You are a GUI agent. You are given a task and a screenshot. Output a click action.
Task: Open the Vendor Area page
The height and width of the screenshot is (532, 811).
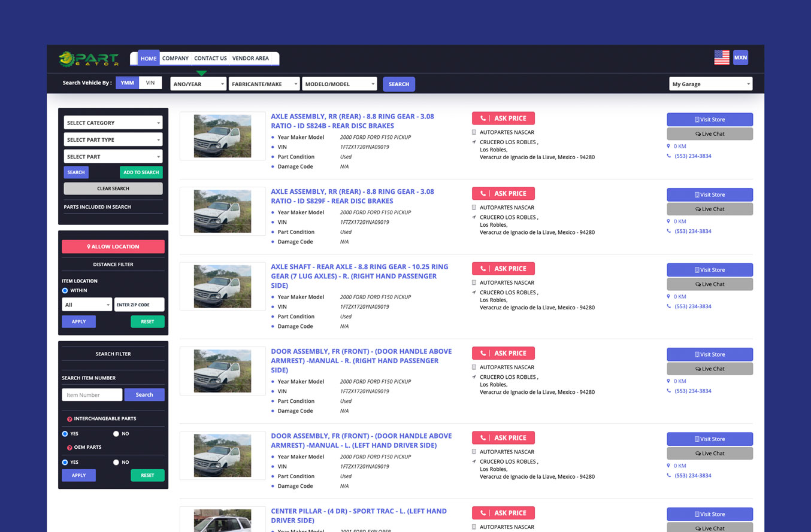pyautogui.click(x=250, y=58)
